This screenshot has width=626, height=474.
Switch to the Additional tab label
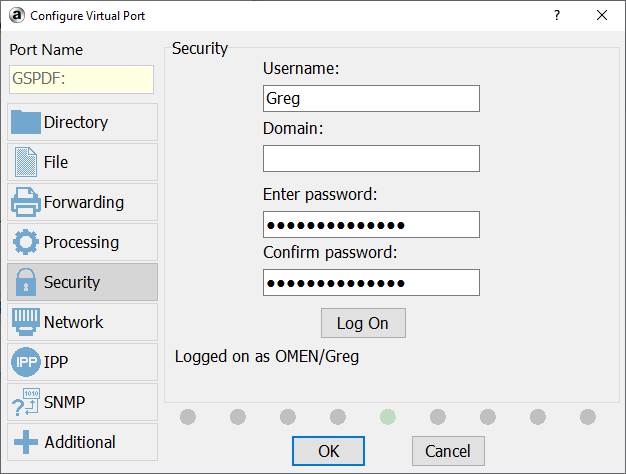point(79,442)
